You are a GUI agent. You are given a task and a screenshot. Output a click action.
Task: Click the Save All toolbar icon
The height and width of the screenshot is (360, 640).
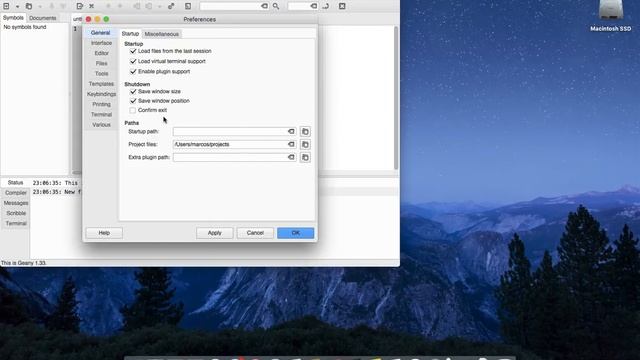point(63,6)
